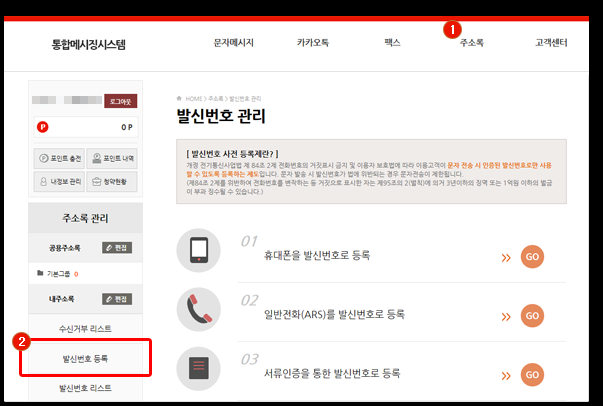Open the 팩스 menu
This screenshot has width=603, height=406.
(392, 44)
